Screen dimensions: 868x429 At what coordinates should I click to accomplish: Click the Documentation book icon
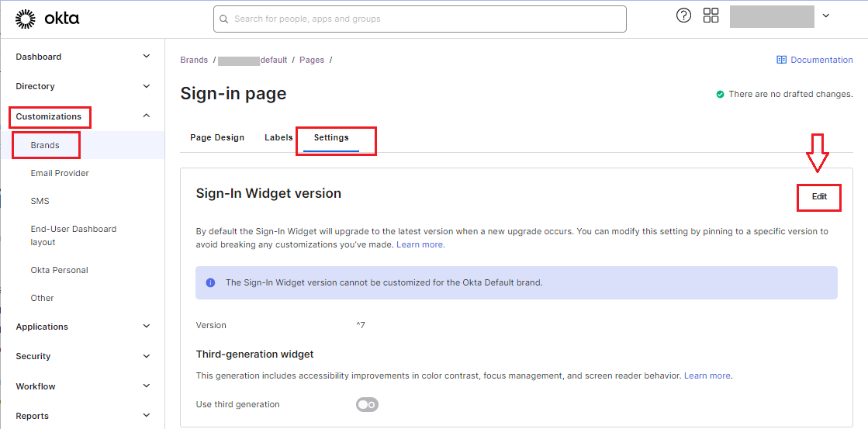[782, 60]
